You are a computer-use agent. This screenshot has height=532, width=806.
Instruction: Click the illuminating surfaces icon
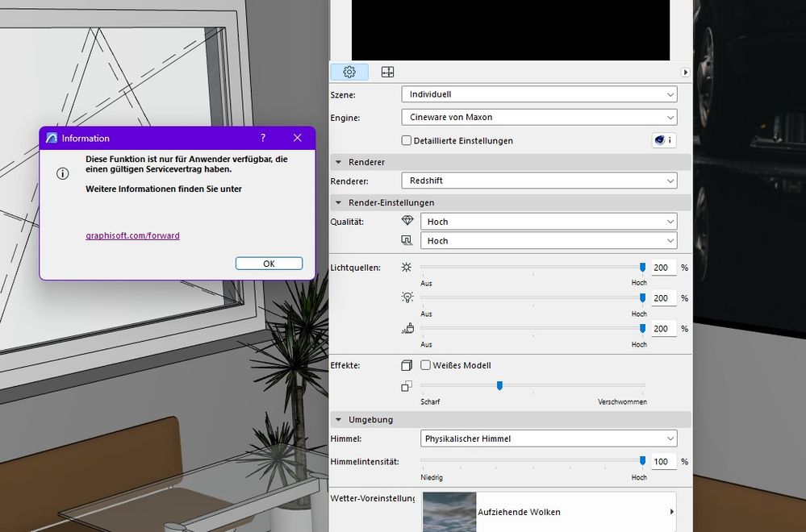point(407,328)
